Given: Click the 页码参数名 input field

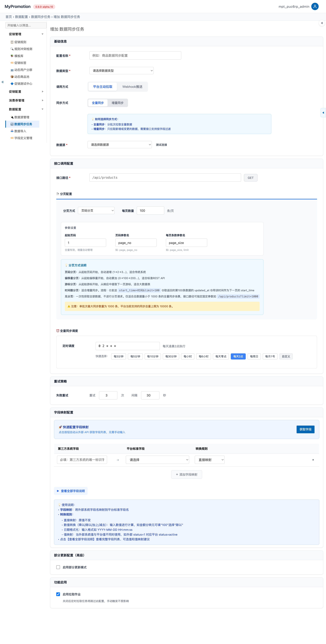Looking at the screenshot, I should click(x=136, y=243).
